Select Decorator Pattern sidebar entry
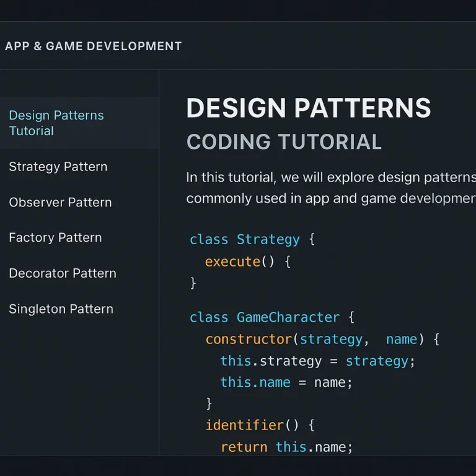The image size is (476, 476). pyautogui.click(x=63, y=273)
